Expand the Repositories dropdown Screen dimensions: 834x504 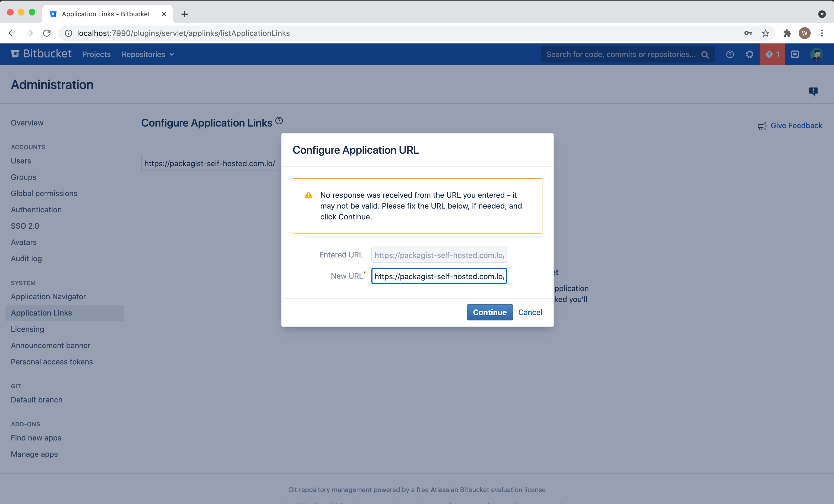coord(148,54)
